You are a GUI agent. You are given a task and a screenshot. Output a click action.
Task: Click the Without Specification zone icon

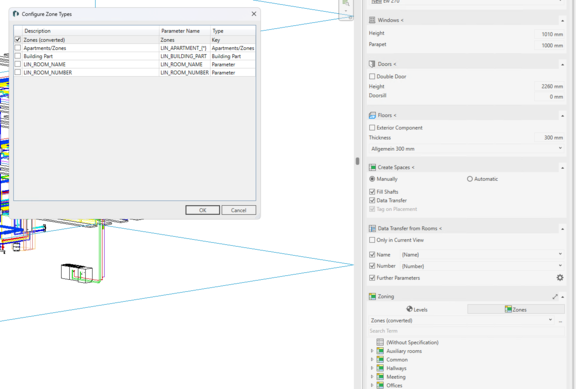tap(380, 342)
